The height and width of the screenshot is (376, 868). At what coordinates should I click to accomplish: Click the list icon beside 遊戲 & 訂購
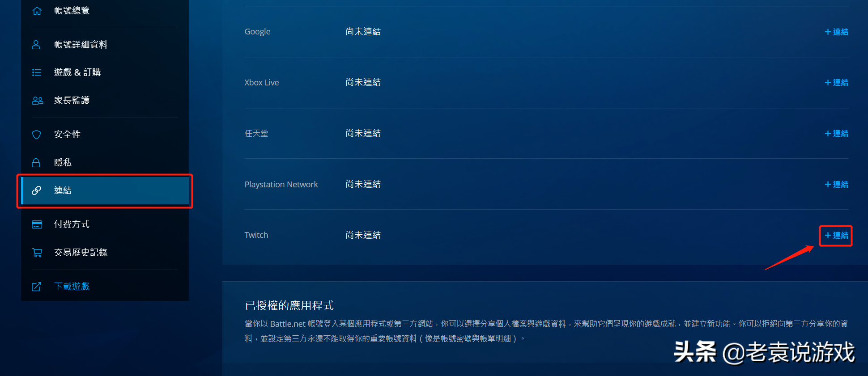[x=37, y=72]
